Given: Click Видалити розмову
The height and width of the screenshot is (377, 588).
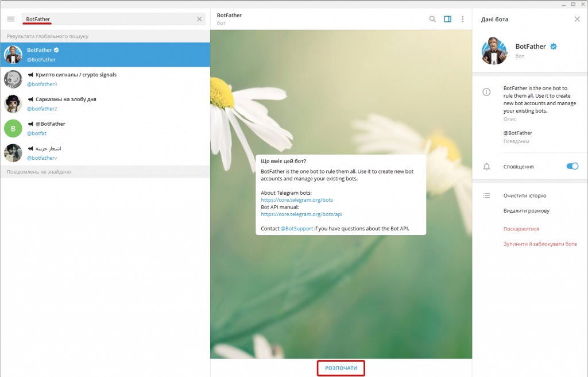Looking at the screenshot, I should click(x=526, y=211).
